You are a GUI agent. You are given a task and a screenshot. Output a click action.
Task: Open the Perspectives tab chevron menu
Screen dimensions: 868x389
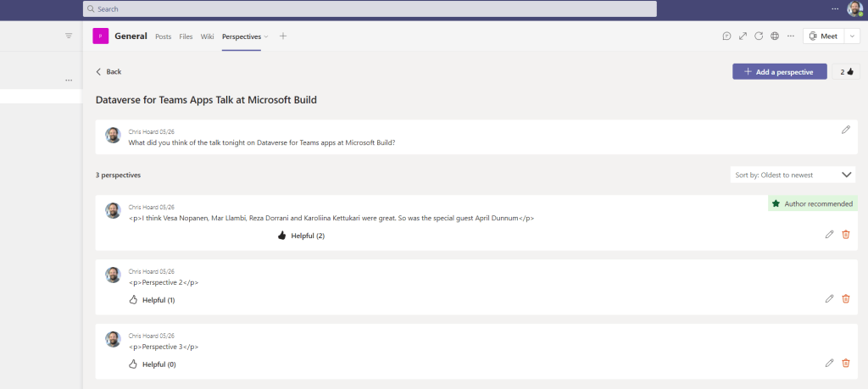click(x=266, y=36)
